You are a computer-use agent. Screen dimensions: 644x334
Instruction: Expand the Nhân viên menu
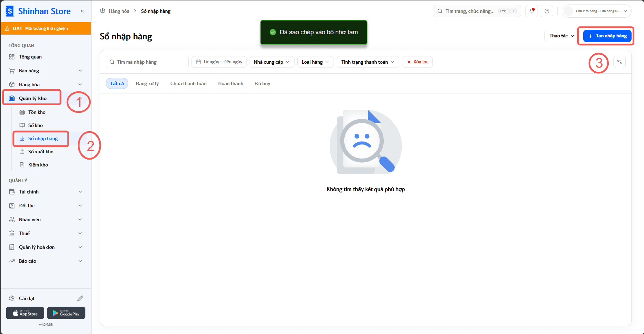[x=46, y=219]
